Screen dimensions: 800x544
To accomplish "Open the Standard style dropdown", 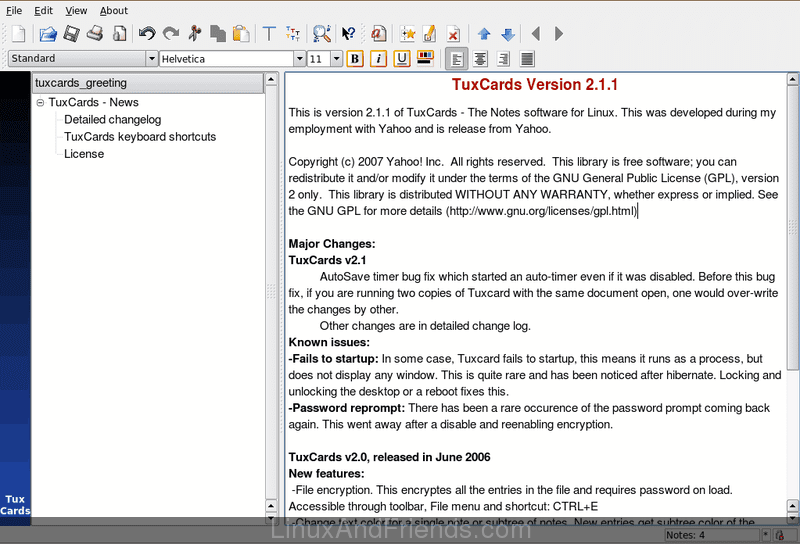I will 151,59.
